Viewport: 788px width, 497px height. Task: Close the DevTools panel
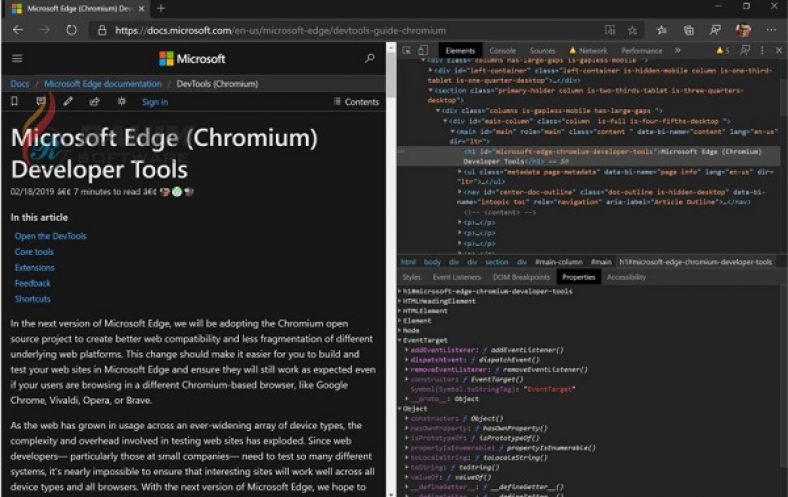tap(779, 50)
